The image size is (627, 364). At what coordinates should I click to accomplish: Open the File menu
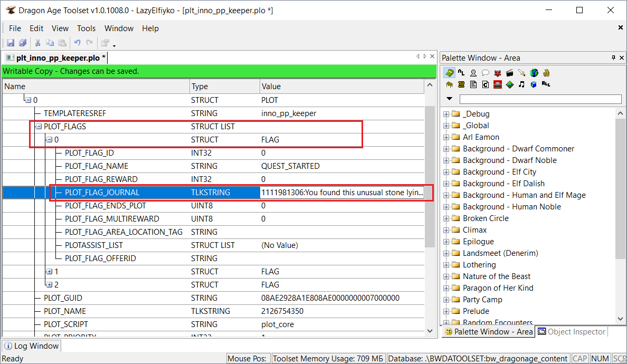pyautogui.click(x=15, y=28)
